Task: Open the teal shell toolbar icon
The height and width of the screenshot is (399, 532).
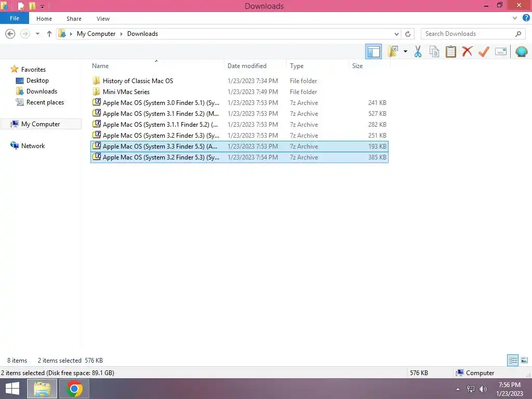Action: click(x=521, y=51)
